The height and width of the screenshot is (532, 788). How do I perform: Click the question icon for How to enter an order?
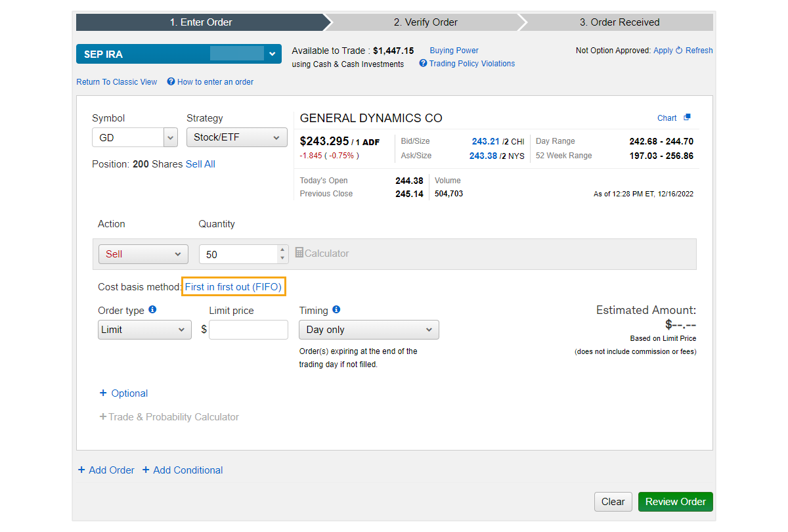[171, 82]
